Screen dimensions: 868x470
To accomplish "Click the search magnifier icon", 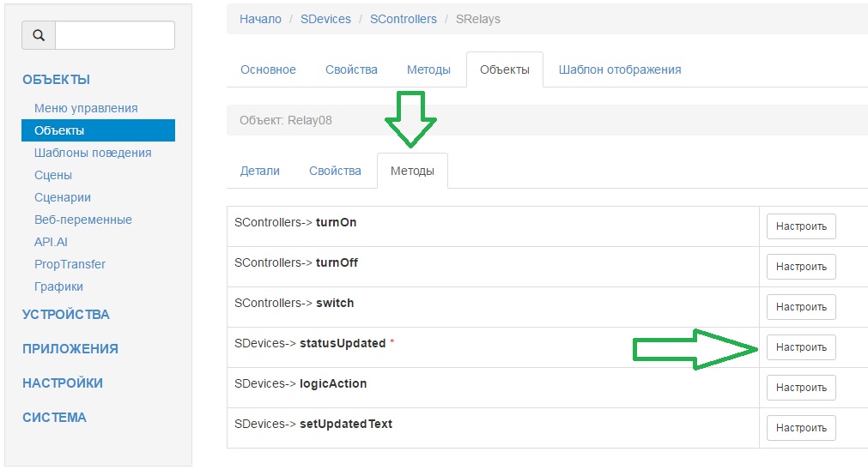I will [x=39, y=35].
